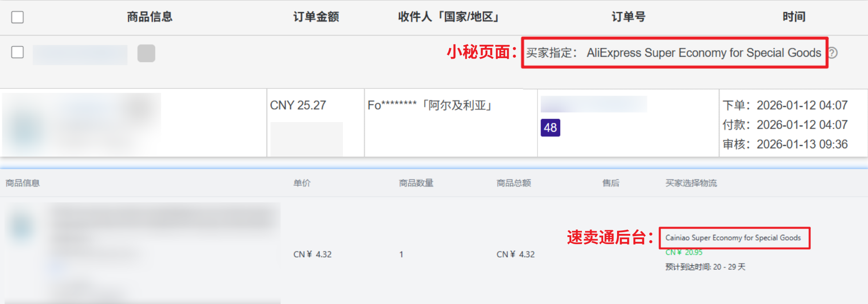Click the blurred order number link

pos(593,104)
